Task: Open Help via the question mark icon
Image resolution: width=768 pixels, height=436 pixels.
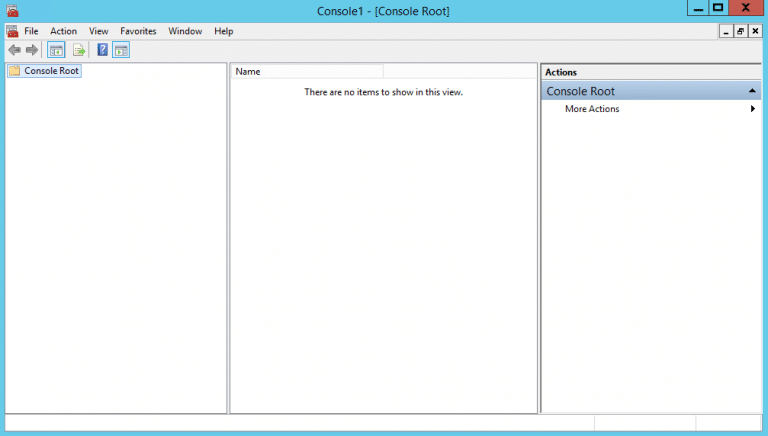Action: 102,50
